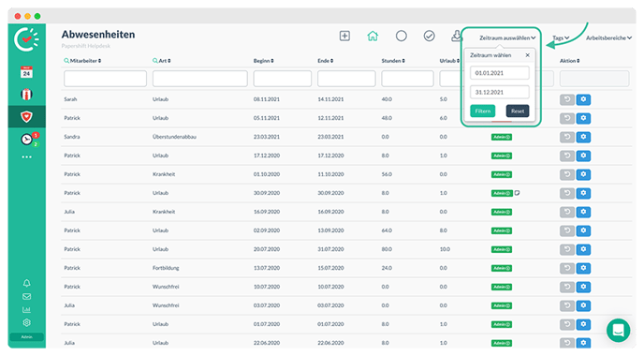Click search icon next to Art header
Viewport: 644px width, 356px height.
(154, 61)
